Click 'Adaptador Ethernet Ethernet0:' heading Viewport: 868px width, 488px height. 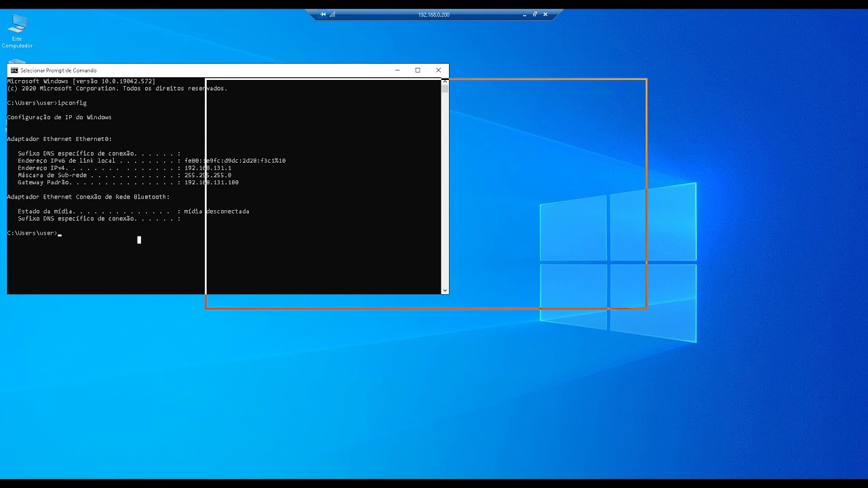(60, 139)
